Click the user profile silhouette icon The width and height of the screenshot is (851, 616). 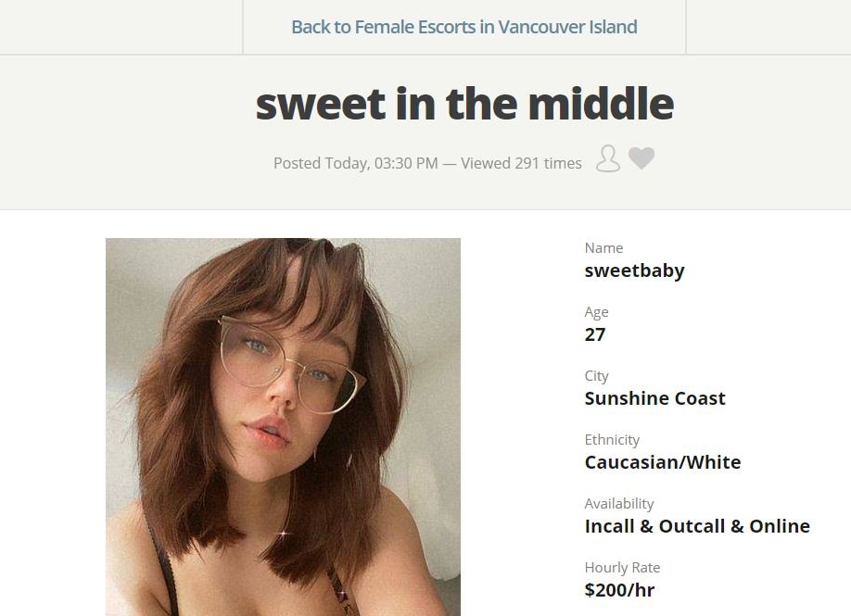608,159
